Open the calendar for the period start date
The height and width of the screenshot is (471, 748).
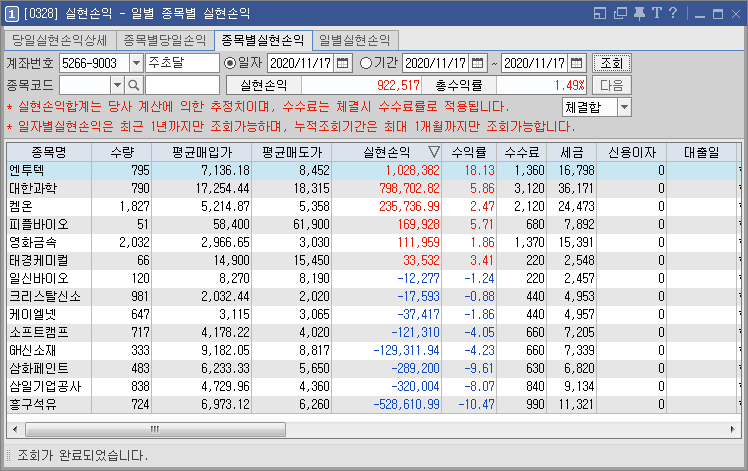[x=478, y=63]
